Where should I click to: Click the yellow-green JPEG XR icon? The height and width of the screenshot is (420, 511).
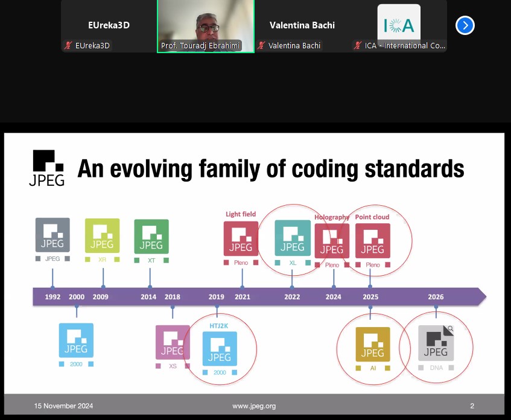pos(102,235)
